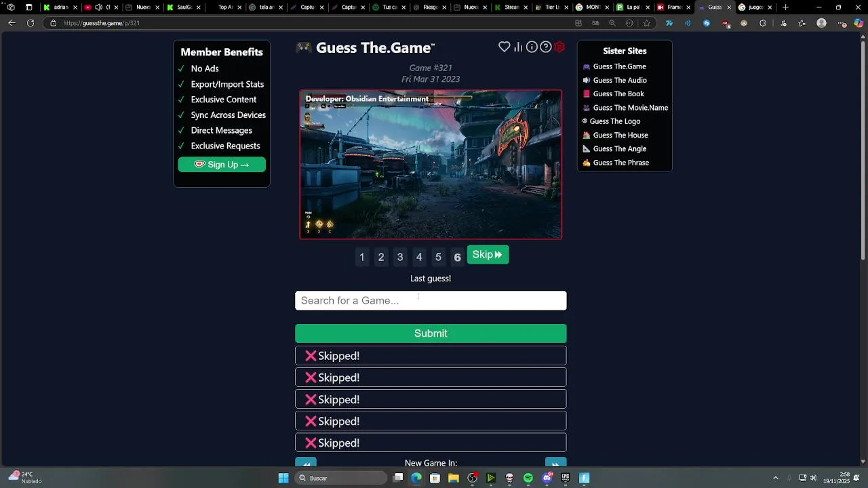
Task: Show screenshot clue number 1
Action: pyautogui.click(x=362, y=257)
